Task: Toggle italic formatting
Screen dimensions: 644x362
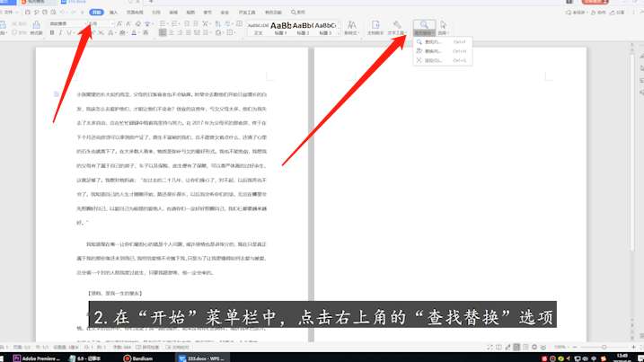Action: click(61, 32)
